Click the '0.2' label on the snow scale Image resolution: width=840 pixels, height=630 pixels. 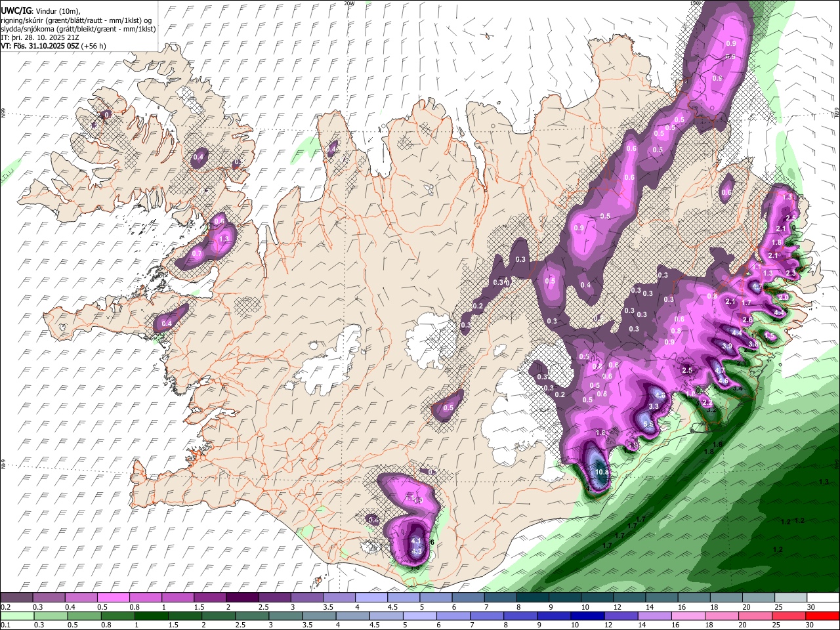(5, 607)
